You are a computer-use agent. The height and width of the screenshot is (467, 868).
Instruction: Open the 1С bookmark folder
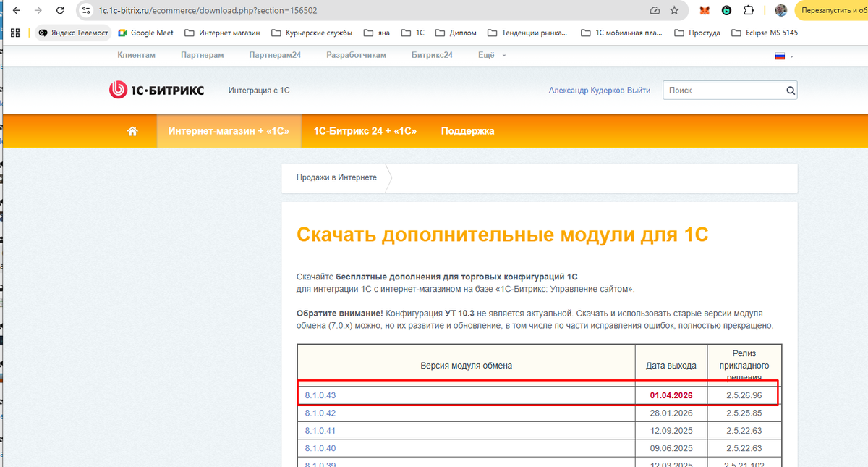point(412,33)
